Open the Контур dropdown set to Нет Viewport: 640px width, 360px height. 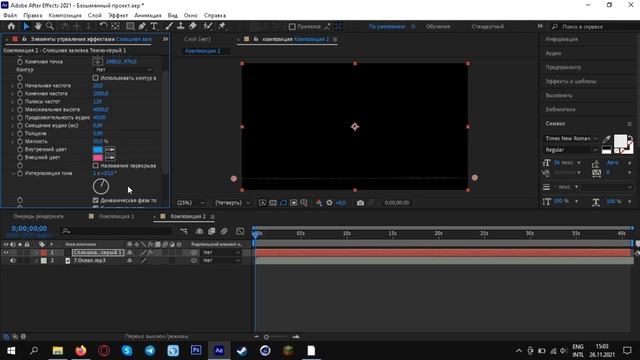(x=123, y=70)
